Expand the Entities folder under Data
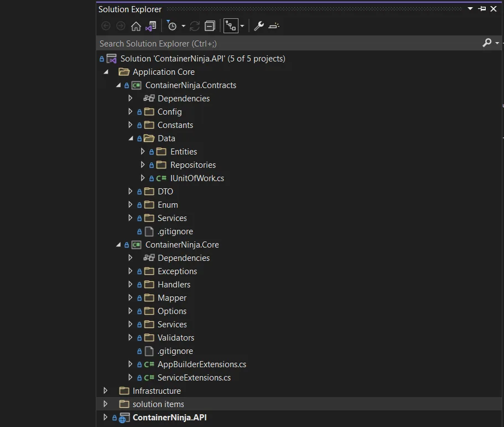This screenshot has width=504, height=427. [x=143, y=152]
